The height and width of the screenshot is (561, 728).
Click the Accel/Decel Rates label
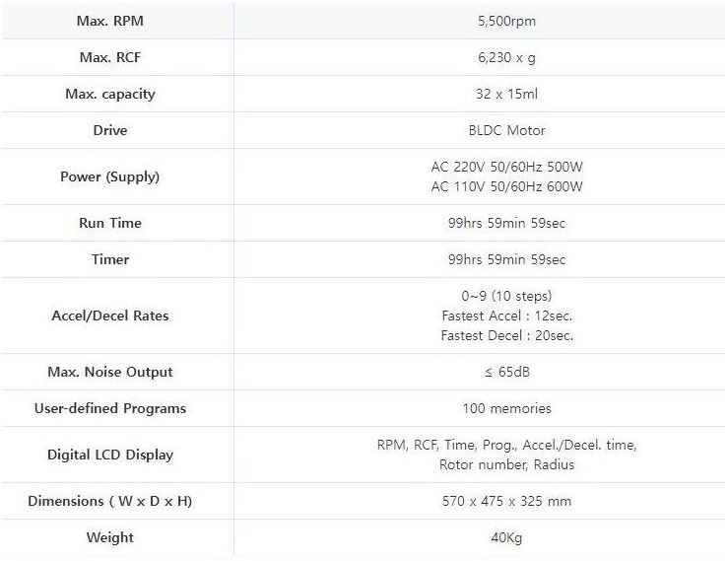(x=110, y=316)
